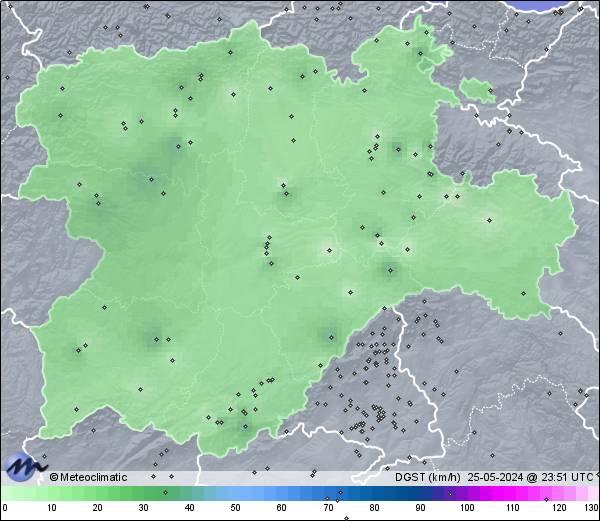Click scale value 40
Viewport: 600px width, 521px height.
(x=189, y=508)
